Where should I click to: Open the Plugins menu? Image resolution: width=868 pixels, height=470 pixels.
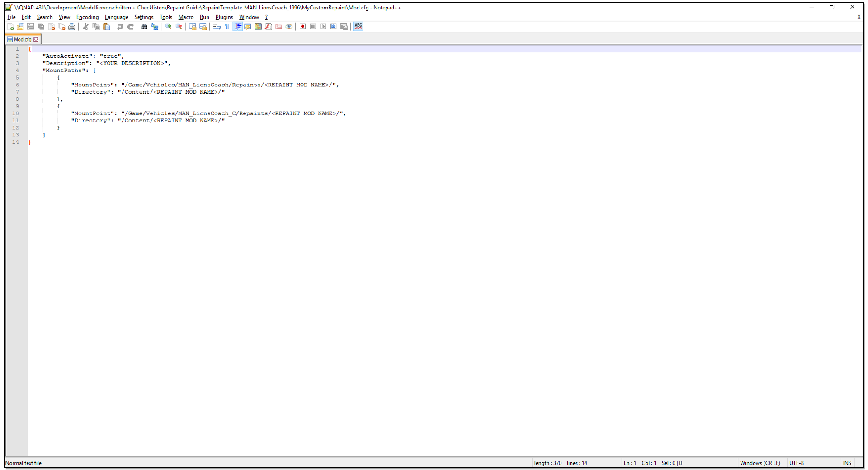point(224,17)
